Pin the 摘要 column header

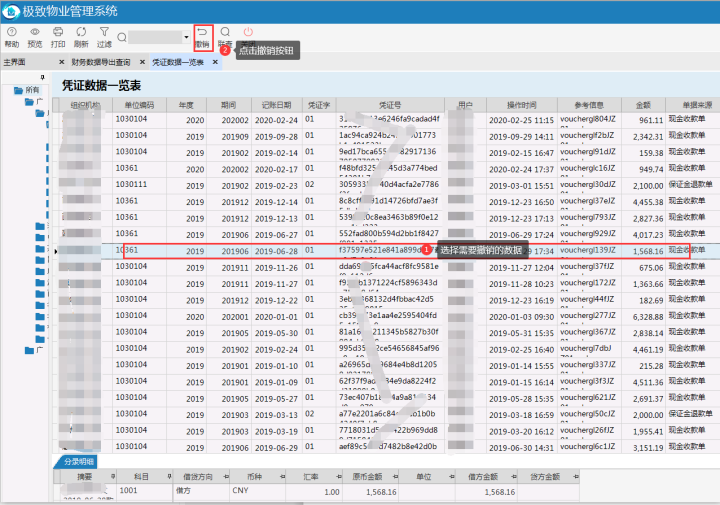[x=113, y=477]
